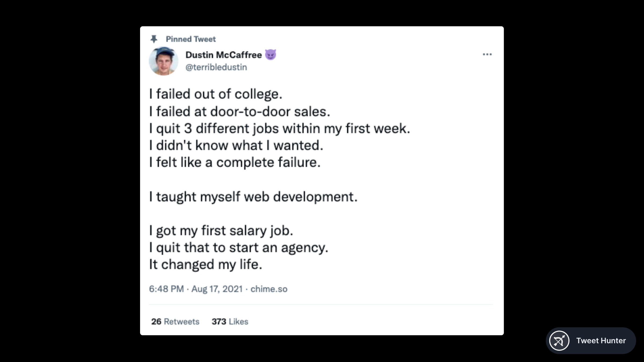The height and width of the screenshot is (362, 644).
Task: Click the "quit 3 different jobs" line
Action: (280, 128)
